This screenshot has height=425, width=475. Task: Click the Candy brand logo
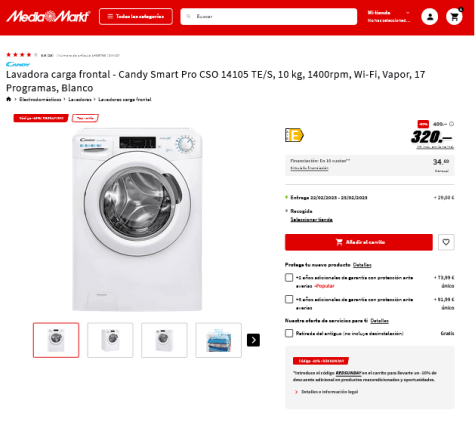[18, 64]
